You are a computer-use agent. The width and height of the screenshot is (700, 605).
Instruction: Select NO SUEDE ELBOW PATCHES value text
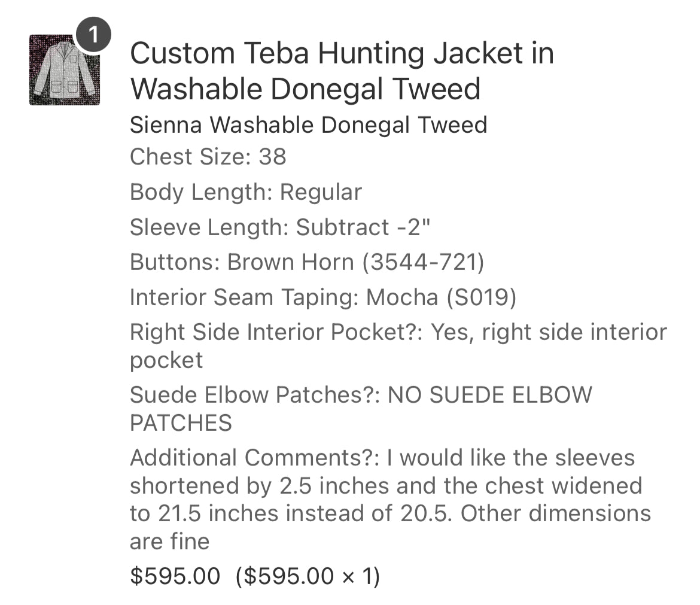click(361, 409)
